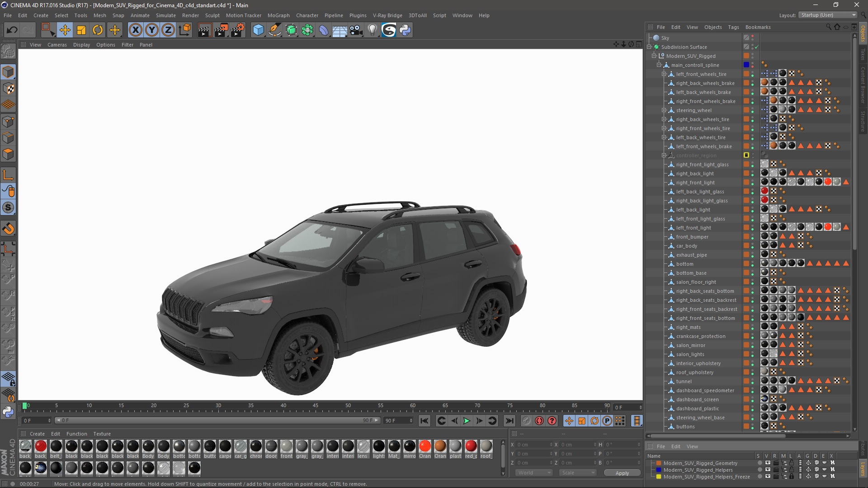Open the Spline pen tool
The image size is (868, 488).
tap(274, 30)
